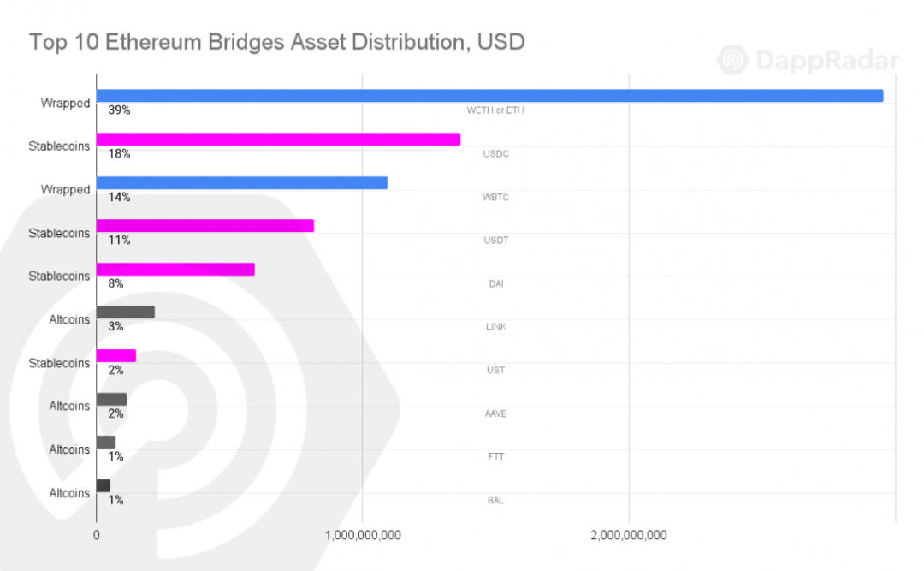
Task: Click the WETH or ETH text label
Action: point(495,110)
